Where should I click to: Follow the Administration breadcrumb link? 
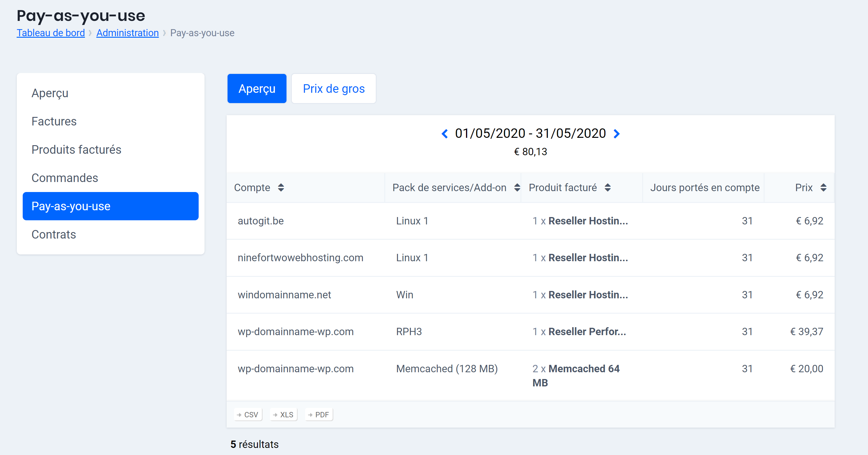(127, 33)
